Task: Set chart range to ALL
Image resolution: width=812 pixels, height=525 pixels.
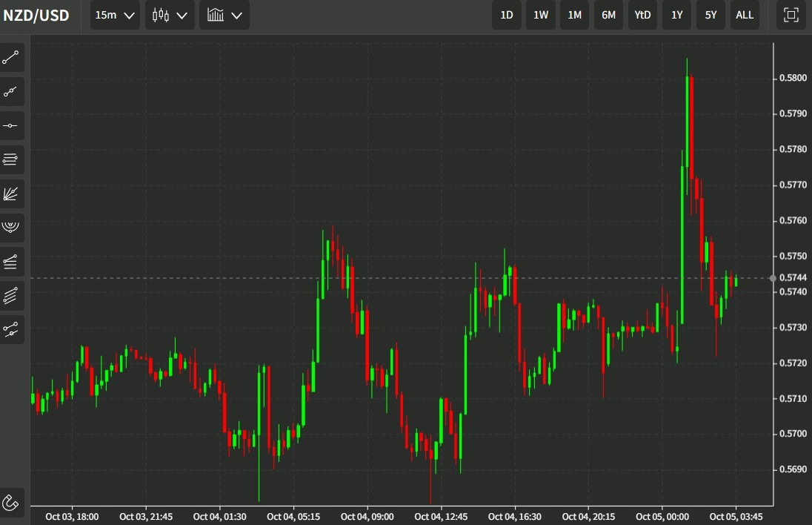Action: pos(745,15)
